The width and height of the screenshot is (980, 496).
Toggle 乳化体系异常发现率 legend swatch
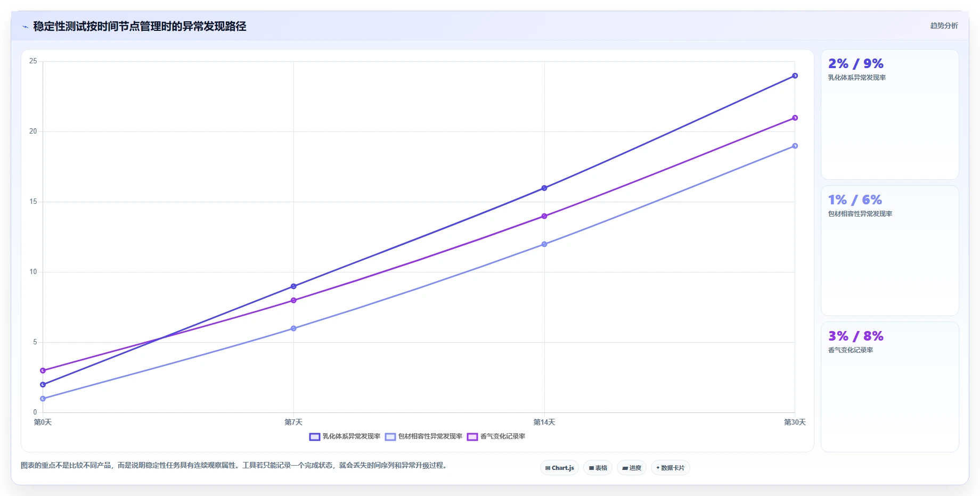coord(315,437)
